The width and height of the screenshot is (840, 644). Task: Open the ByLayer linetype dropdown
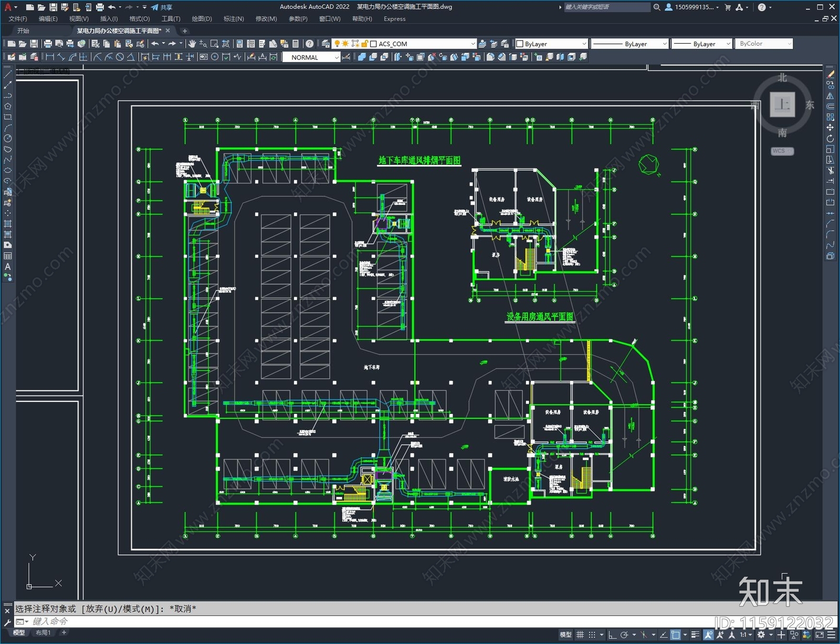click(x=665, y=44)
